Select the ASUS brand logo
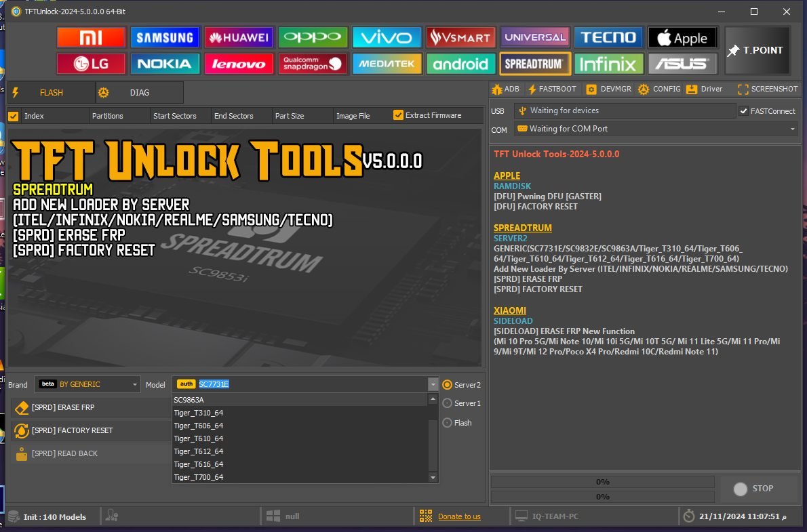807x532 pixels. coord(682,64)
